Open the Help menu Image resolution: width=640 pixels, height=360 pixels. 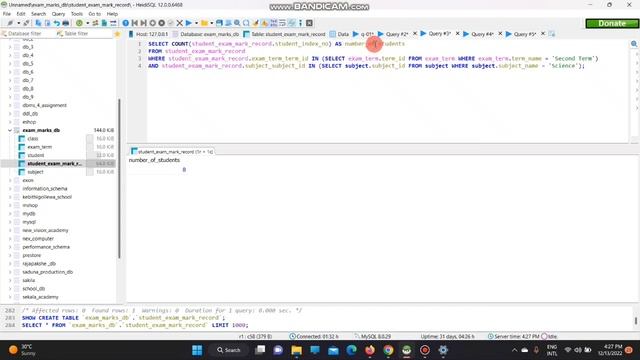112,14
